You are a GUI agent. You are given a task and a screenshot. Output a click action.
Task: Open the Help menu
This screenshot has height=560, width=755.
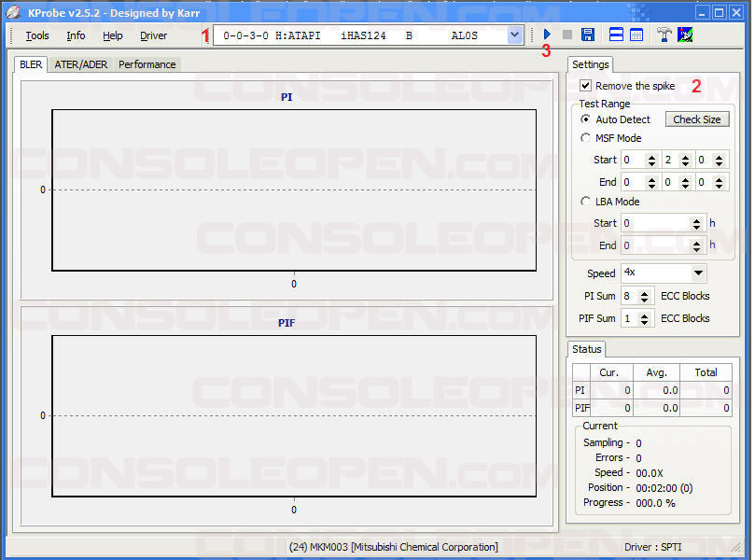[x=112, y=35]
